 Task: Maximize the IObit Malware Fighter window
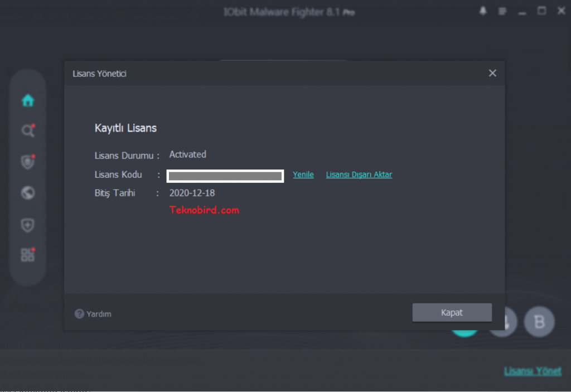click(x=541, y=11)
